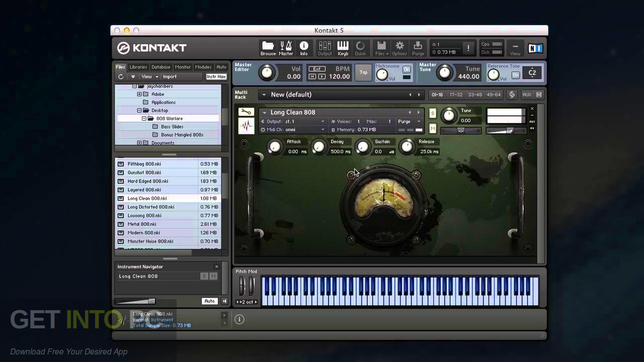Image resolution: width=644 pixels, height=362 pixels.
Task: Toggle Solo in Instrument Navigator
Action: [204, 276]
